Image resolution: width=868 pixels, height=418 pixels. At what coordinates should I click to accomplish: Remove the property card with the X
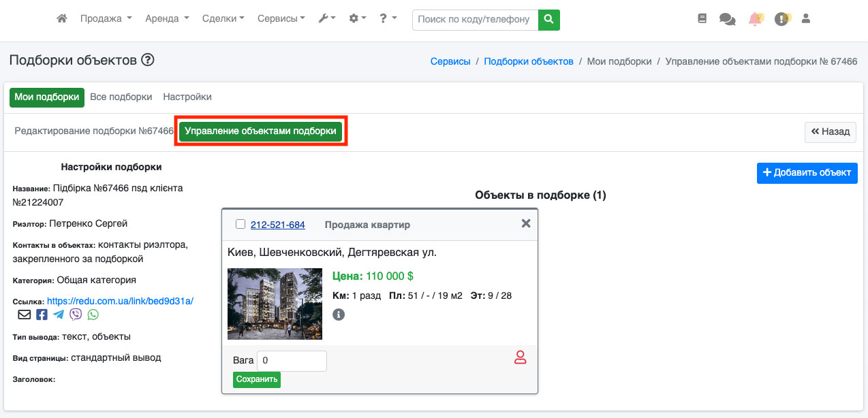coord(526,223)
